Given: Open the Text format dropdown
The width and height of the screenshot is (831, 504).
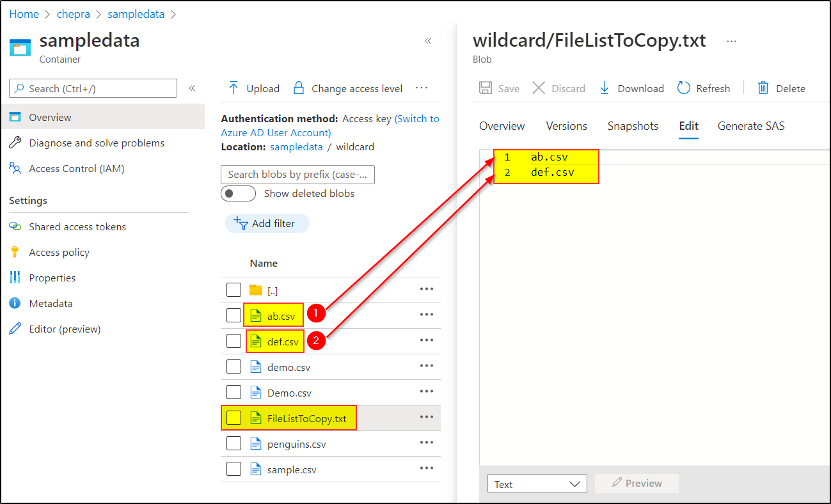Looking at the screenshot, I should click(x=537, y=484).
